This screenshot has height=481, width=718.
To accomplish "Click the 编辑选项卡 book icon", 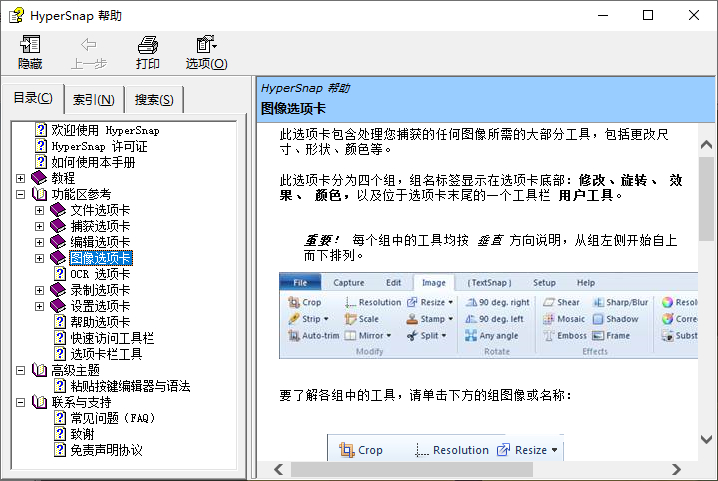I will 58,242.
